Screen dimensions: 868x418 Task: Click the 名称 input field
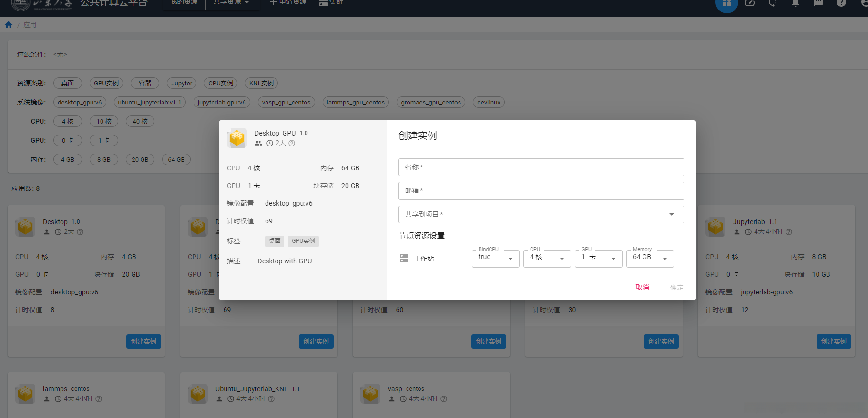coord(541,167)
